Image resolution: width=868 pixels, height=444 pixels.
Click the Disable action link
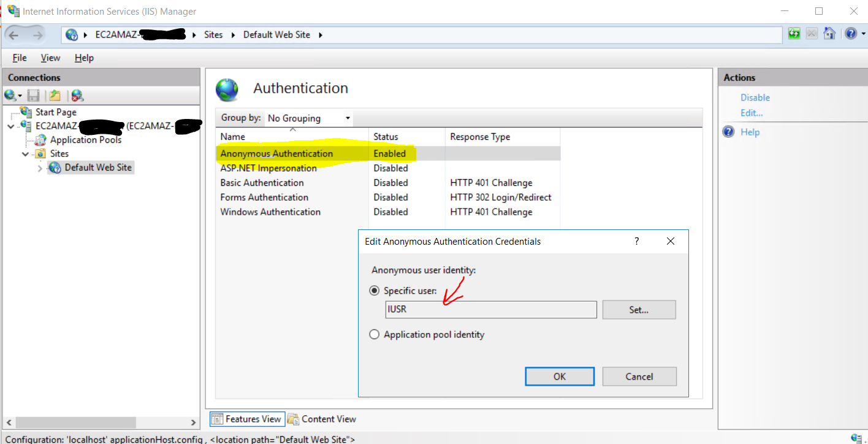pos(755,98)
